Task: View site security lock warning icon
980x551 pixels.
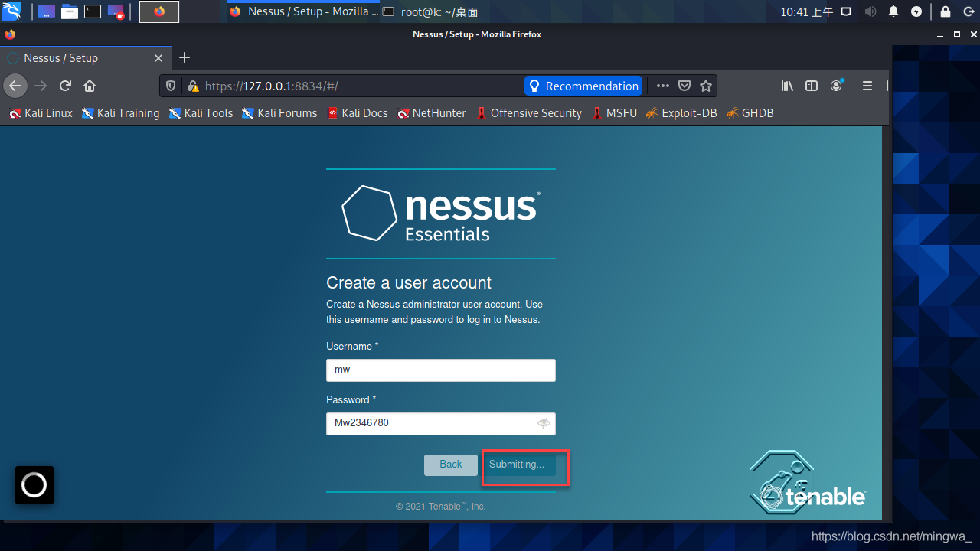Action: [x=193, y=86]
